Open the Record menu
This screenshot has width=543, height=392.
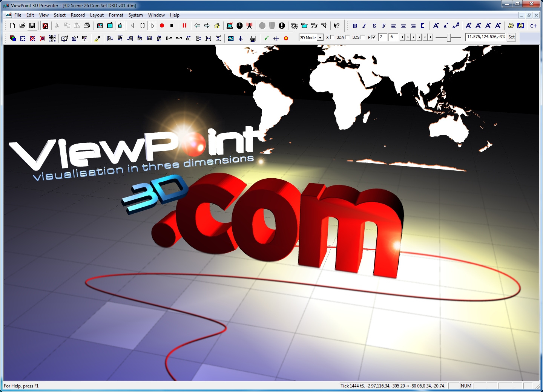78,15
